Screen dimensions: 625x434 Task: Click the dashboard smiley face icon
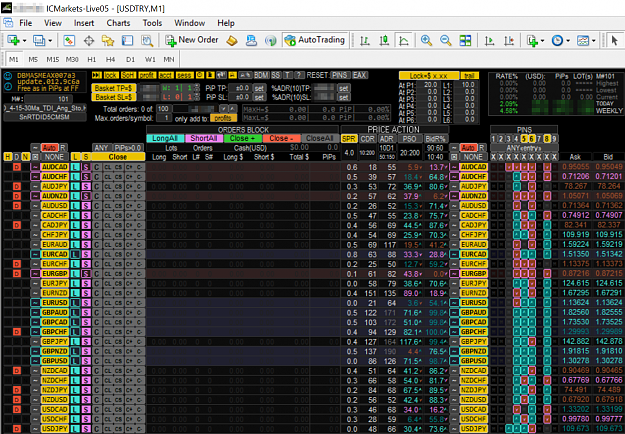click(x=8, y=76)
